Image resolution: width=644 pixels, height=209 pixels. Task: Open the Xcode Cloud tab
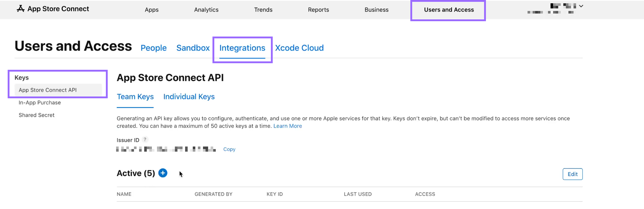tap(299, 48)
